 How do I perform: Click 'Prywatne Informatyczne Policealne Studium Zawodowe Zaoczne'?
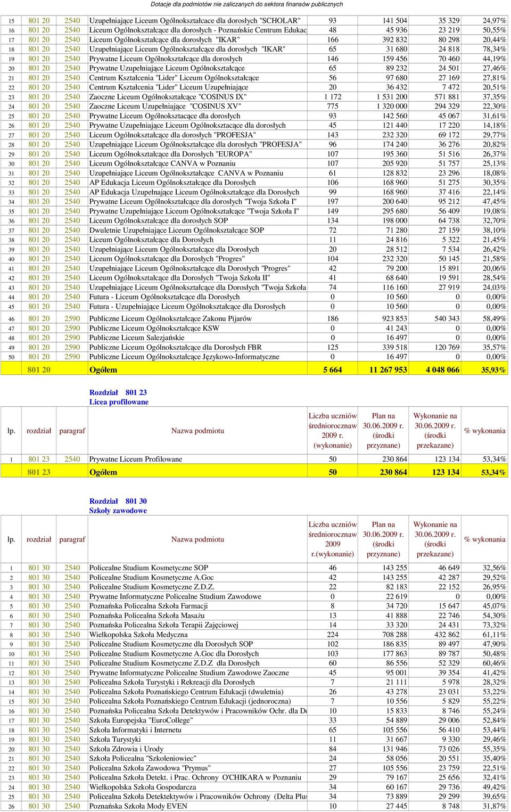pos(189,672)
